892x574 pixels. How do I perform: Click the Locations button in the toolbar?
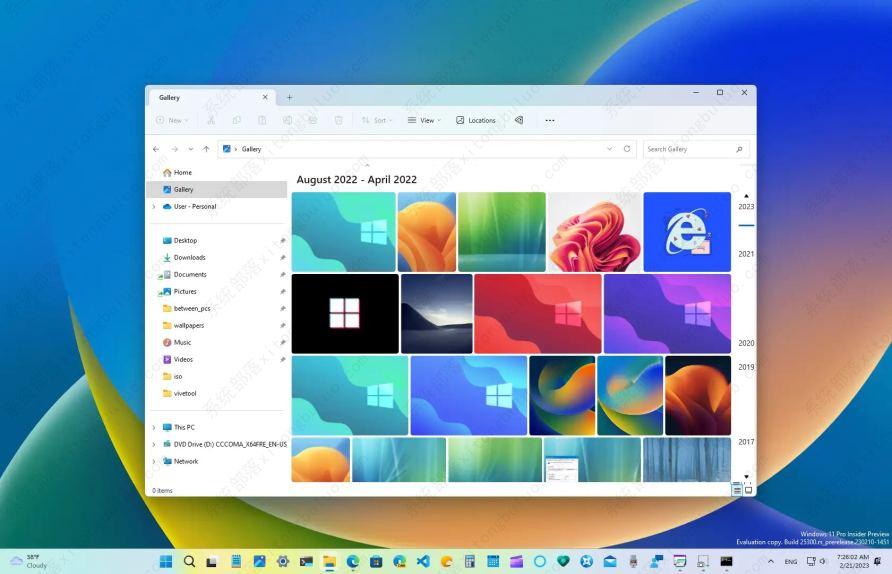[476, 120]
